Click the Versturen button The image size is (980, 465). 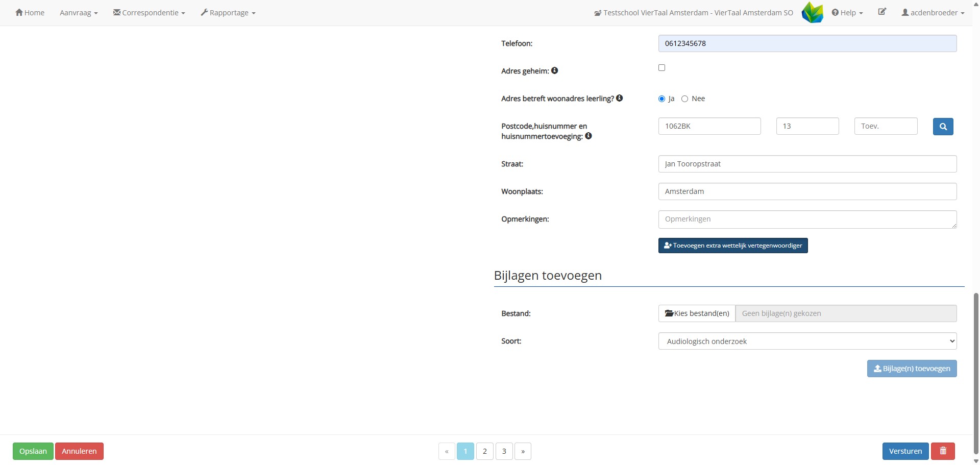pos(905,451)
